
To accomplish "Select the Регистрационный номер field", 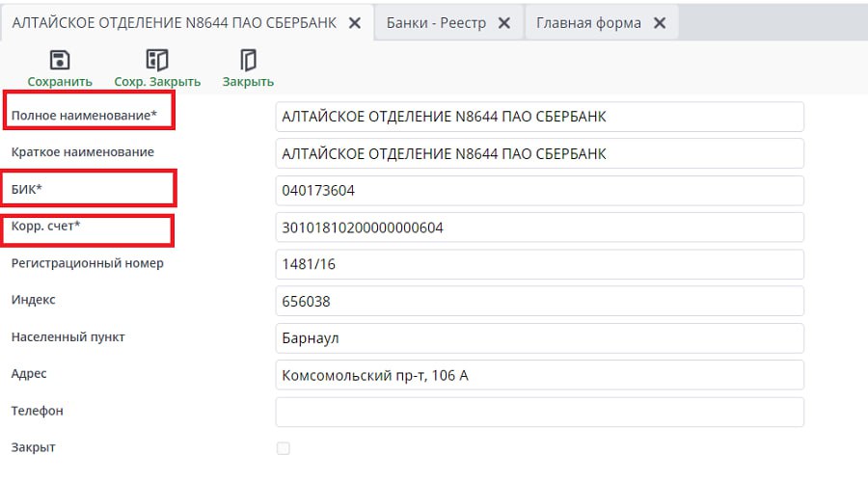I will (x=538, y=264).
